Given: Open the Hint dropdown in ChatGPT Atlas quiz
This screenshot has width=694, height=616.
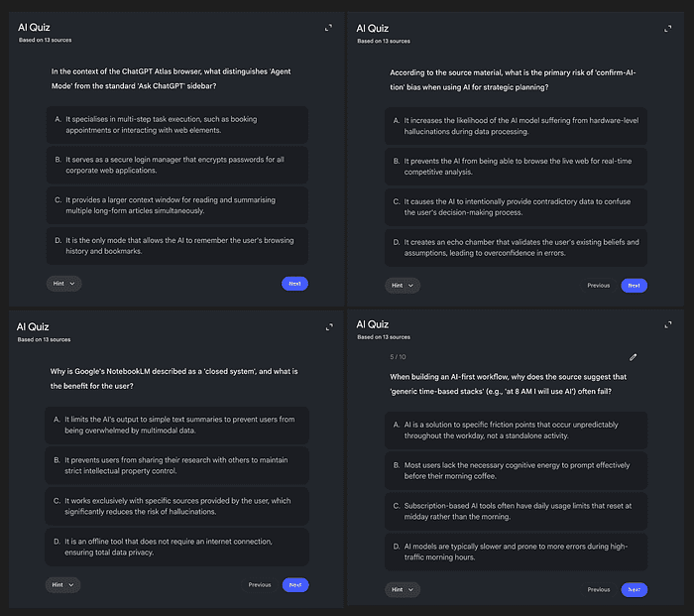Looking at the screenshot, I should 63,284.
